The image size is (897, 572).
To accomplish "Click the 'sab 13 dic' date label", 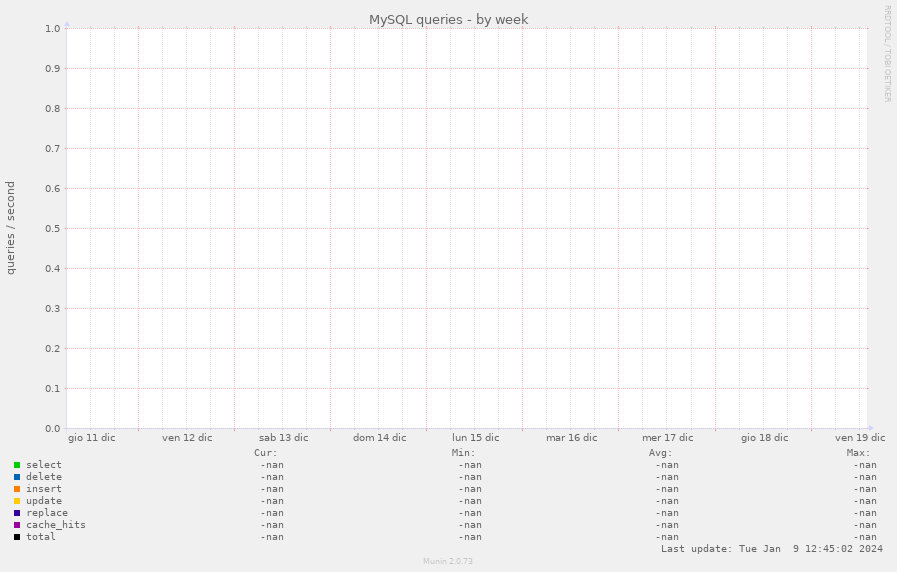I will (x=284, y=438).
